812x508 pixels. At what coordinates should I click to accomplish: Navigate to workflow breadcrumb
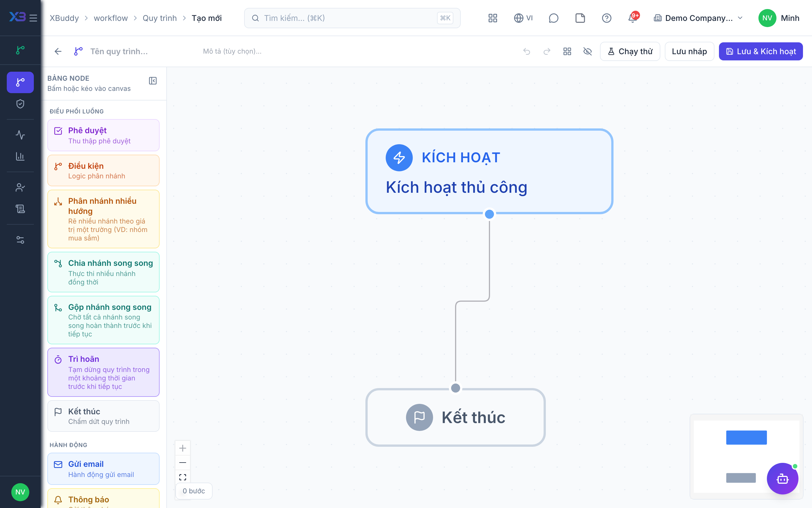click(111, 18)
